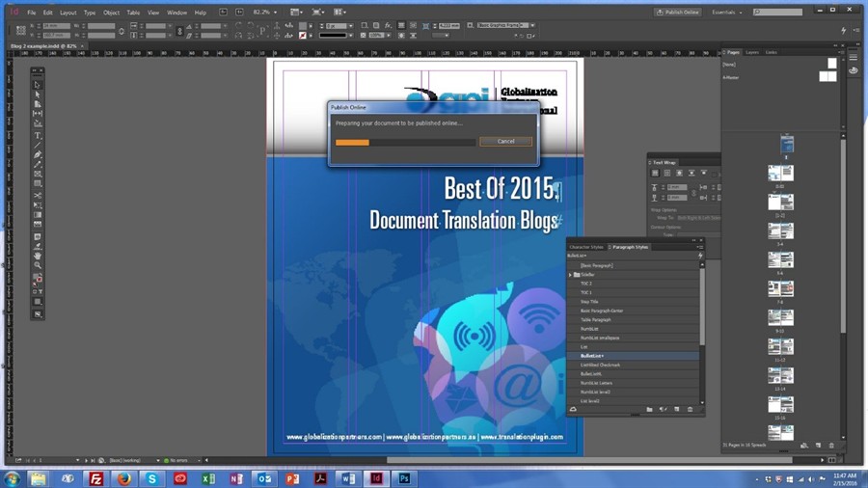
Task: Open the stroke weight 0 pt dropdown
Action: (x=350, y=25)
